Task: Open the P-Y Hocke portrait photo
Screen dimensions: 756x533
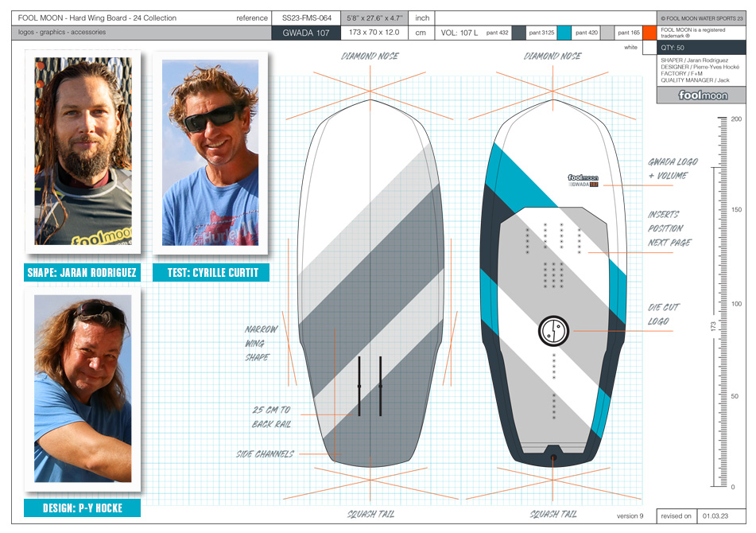Action: point(83,388)
